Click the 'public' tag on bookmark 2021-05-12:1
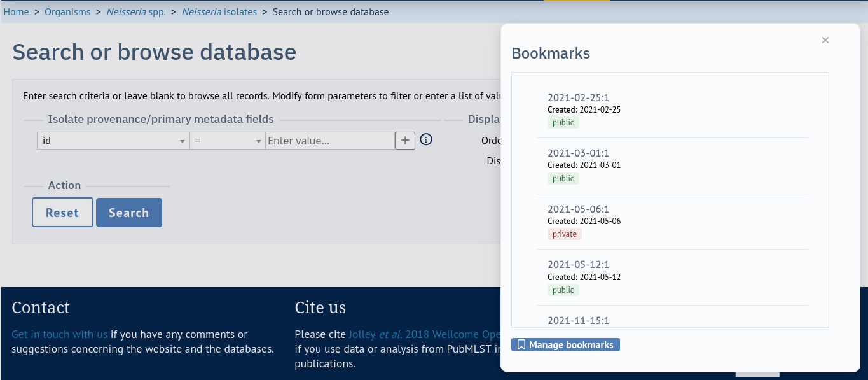Image resolution: width=868 pixels, height=380 pixels. tap(563, 290)
